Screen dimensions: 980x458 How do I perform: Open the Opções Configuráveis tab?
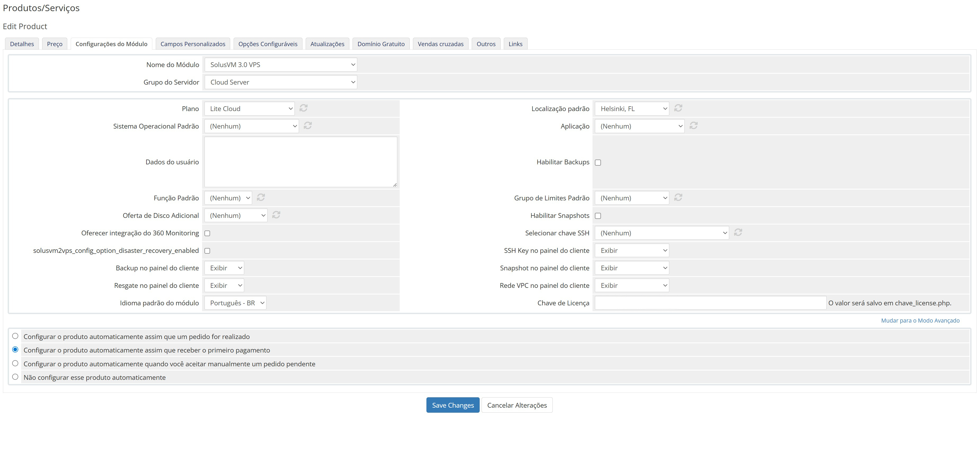tap(268, 44)
